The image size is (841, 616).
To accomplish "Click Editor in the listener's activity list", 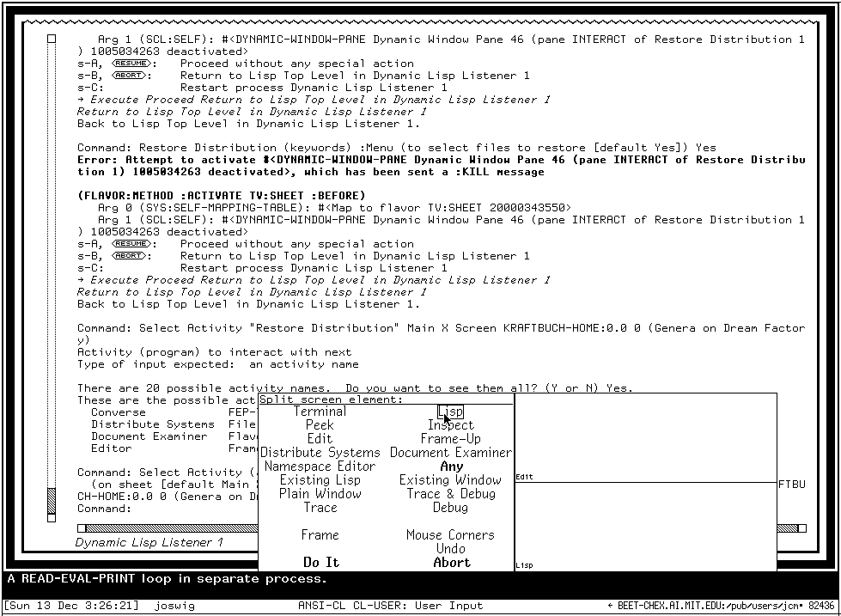I will point(112,448).
